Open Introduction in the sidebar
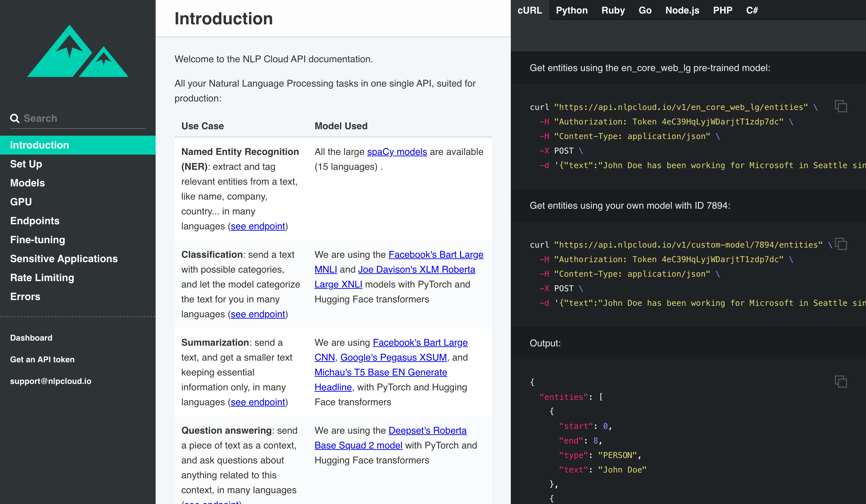This screenshot has width=866, height=504. click(x=78, y=145)
